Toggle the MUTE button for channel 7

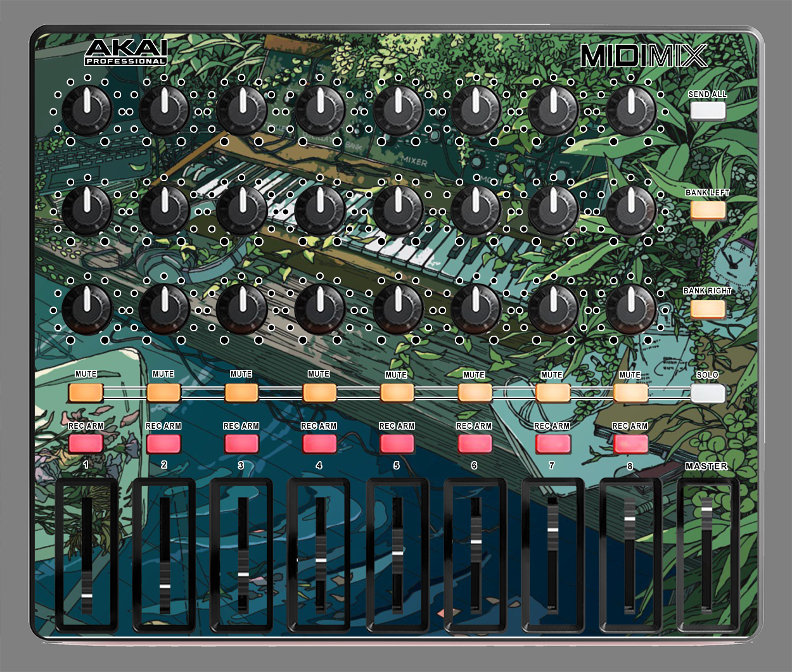click(553, 393)
